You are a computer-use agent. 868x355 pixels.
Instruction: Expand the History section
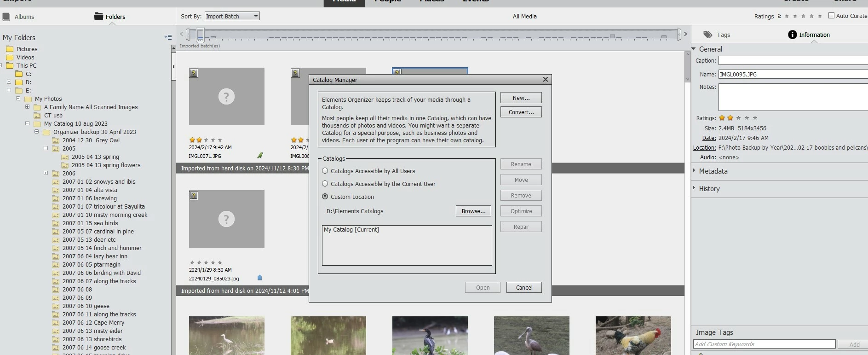(x=694, y=188)
